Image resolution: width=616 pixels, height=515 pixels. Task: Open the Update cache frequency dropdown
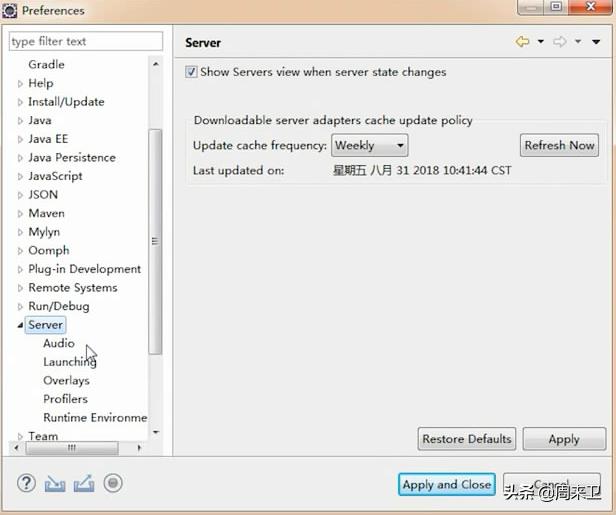tap(370, 145)
